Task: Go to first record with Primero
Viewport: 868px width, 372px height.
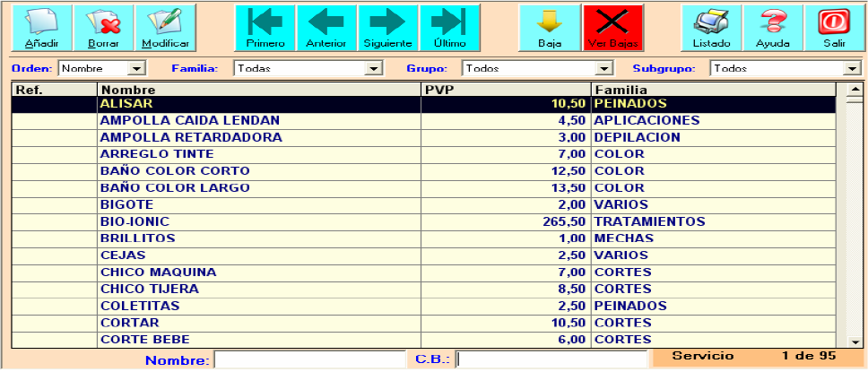Action: (265, 28)
